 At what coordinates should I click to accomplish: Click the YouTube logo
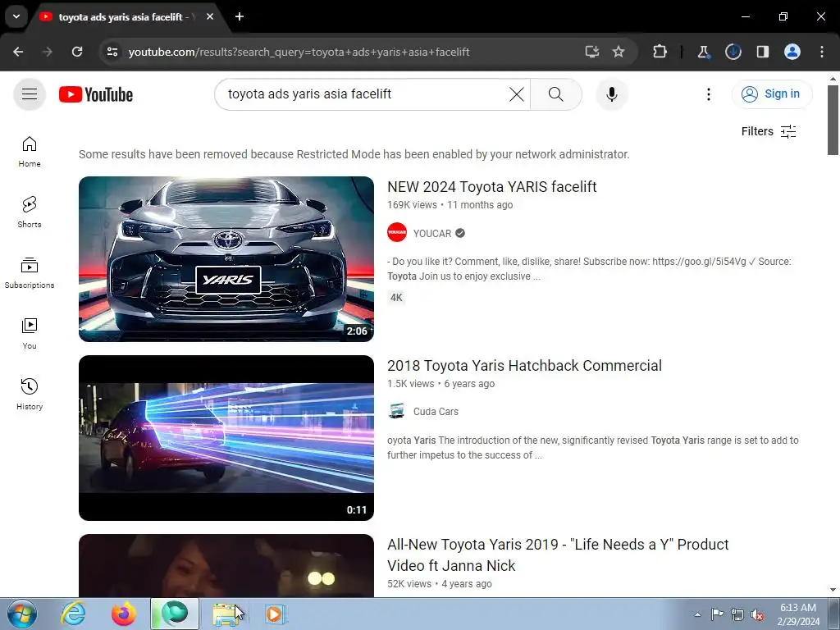[x=96, y=94]
